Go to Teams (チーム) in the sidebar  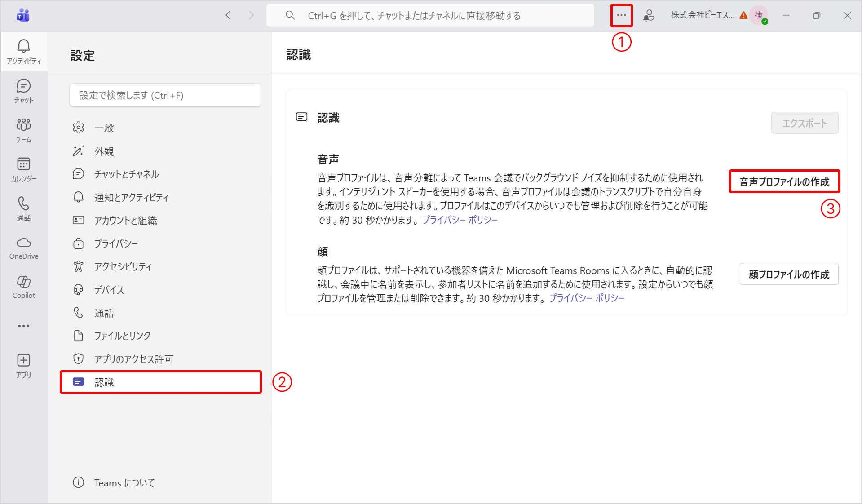click(23, 130)
